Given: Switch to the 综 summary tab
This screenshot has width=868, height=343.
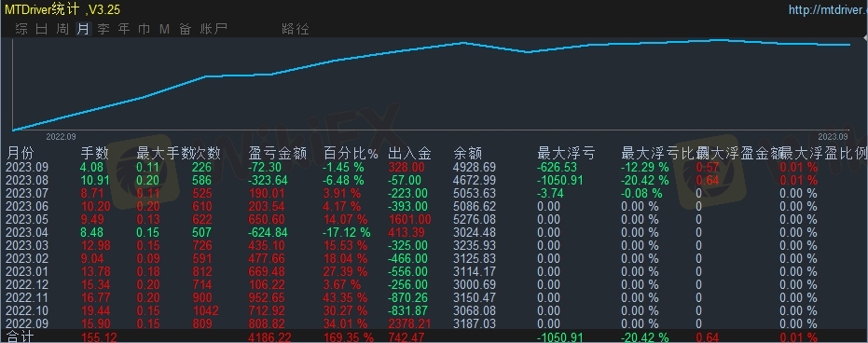Looking at the screenshot, I should pos(21,29).
